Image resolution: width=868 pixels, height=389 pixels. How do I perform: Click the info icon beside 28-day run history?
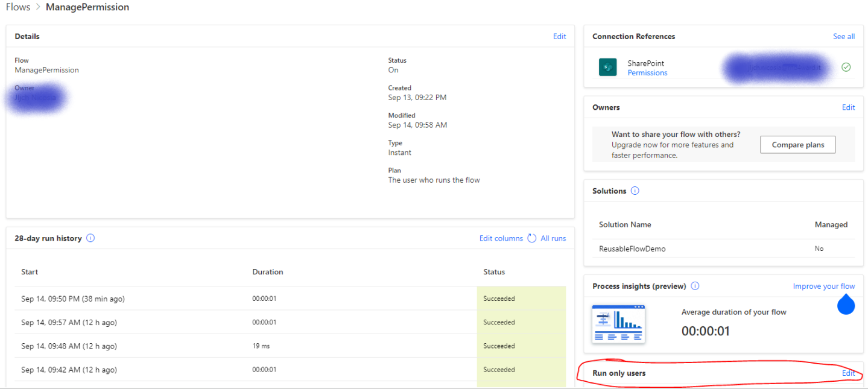click(x=90, y=238)
